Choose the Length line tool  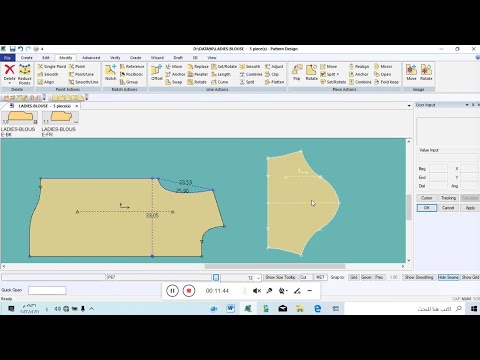(221, 74)
